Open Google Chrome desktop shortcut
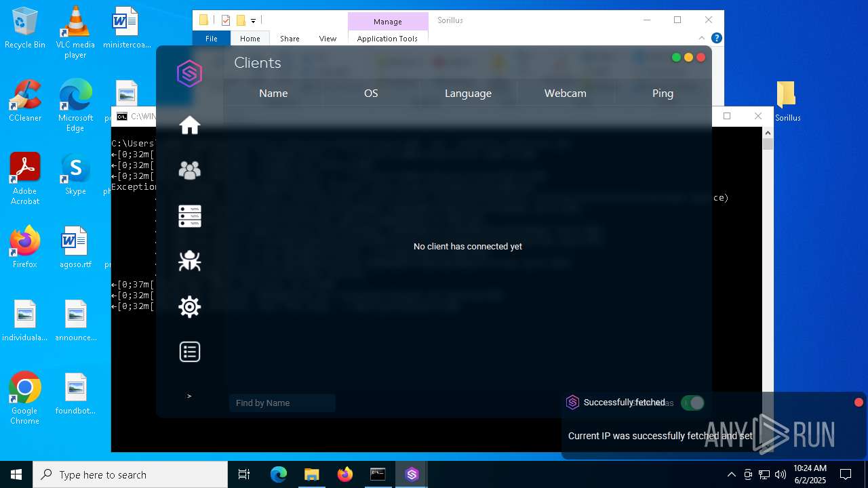 [25, 399]
